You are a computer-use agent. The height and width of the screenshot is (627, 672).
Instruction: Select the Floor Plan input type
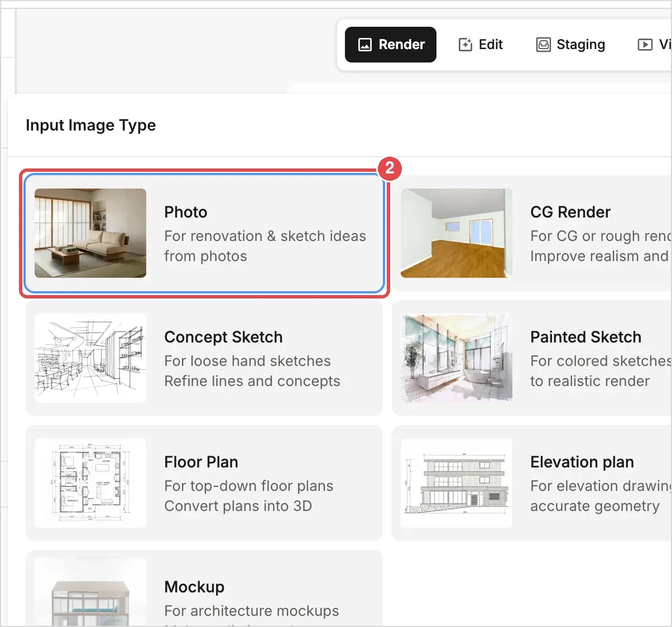click(x=204, y=483)
